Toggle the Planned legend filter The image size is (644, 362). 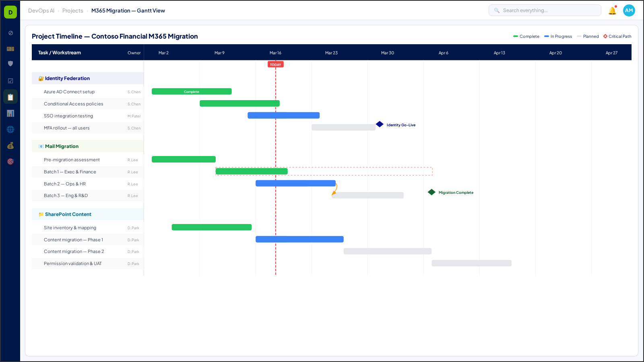[x=588, y=36]
